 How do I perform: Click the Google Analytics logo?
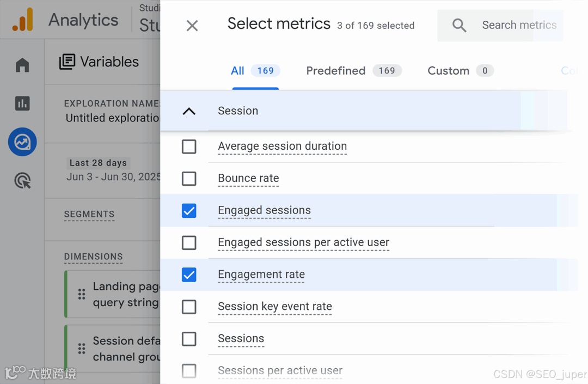pyautogui.click(x=23, y=20)
